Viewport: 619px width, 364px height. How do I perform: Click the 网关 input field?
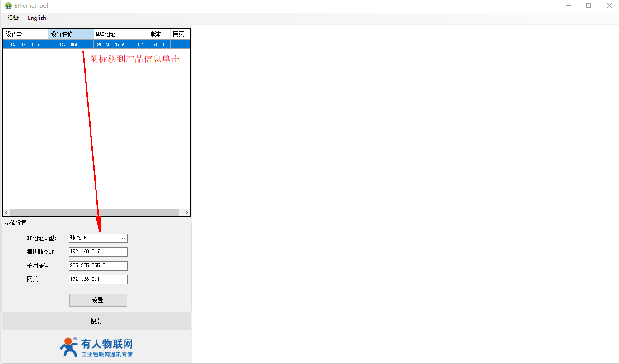[x=98, y=279]
